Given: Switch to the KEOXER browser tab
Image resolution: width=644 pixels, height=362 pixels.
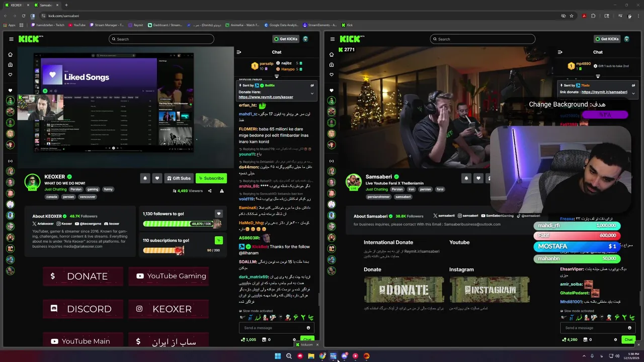Looking at the screenshot, I should [16, 5].
